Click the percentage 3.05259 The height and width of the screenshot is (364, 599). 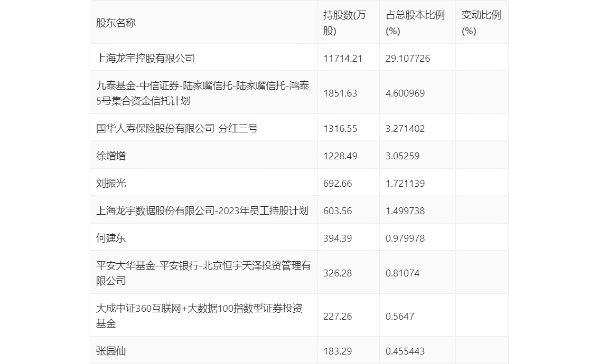[403, 156]
